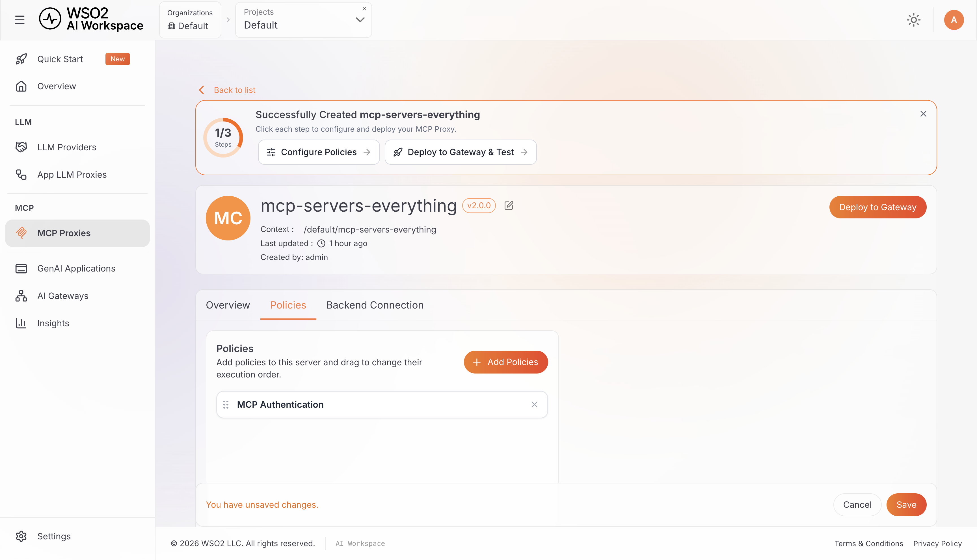Click the orange Deploy to Gateway button
Screen dimensions: 977x560
(x=878, y=207)
